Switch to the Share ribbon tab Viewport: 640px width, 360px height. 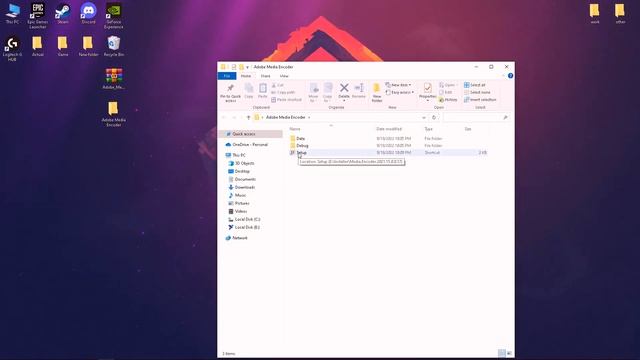[265, 76]
